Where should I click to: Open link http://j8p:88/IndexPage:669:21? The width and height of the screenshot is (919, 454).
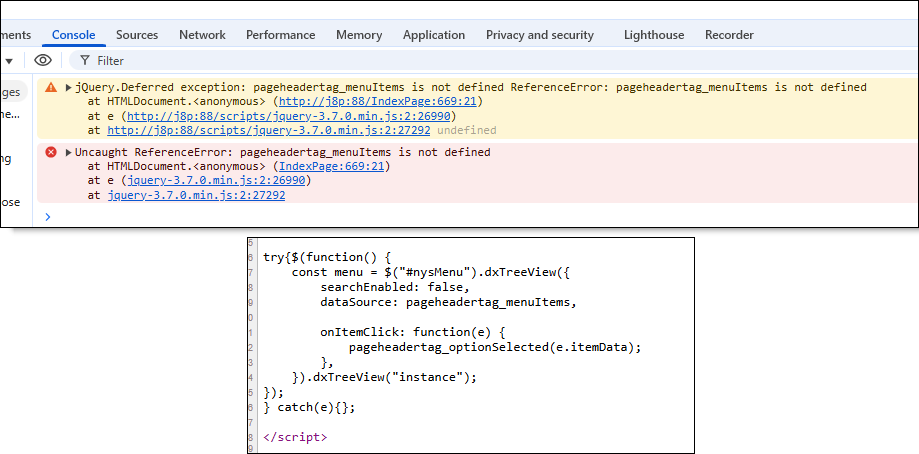click(380, 102)
